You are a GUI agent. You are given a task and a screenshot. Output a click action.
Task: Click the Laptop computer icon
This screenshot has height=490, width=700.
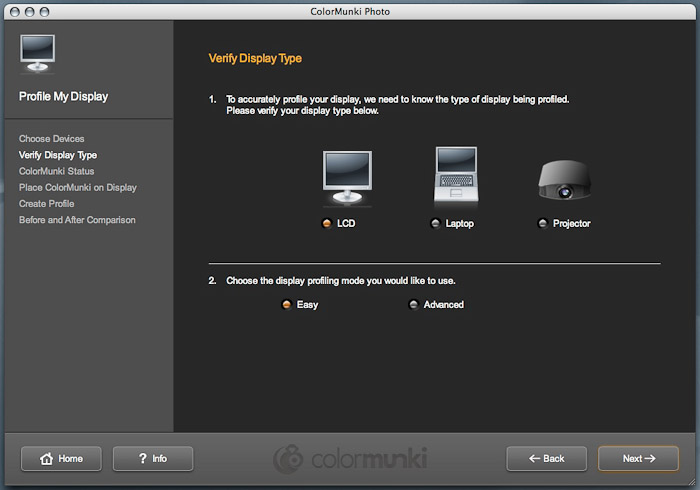coord(457,177)
